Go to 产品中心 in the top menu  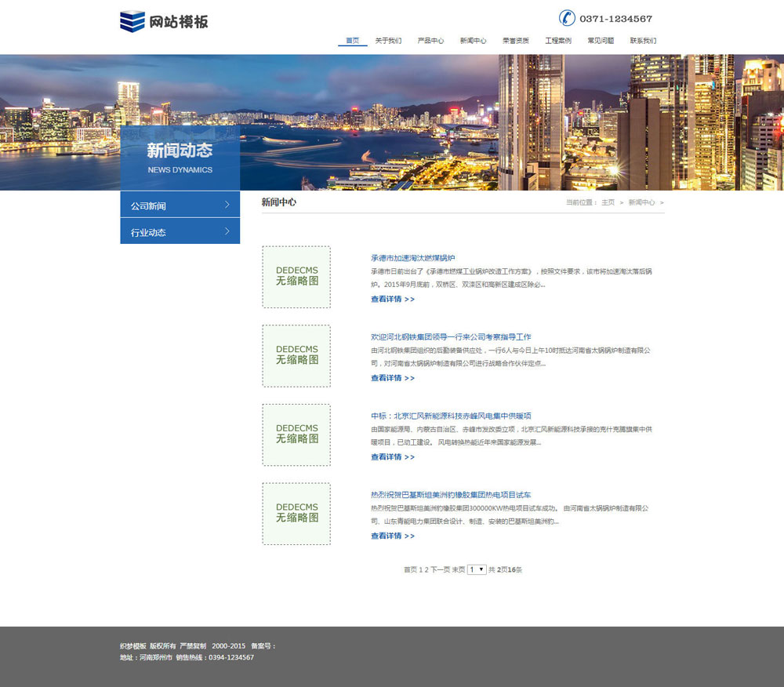[430, 41]
